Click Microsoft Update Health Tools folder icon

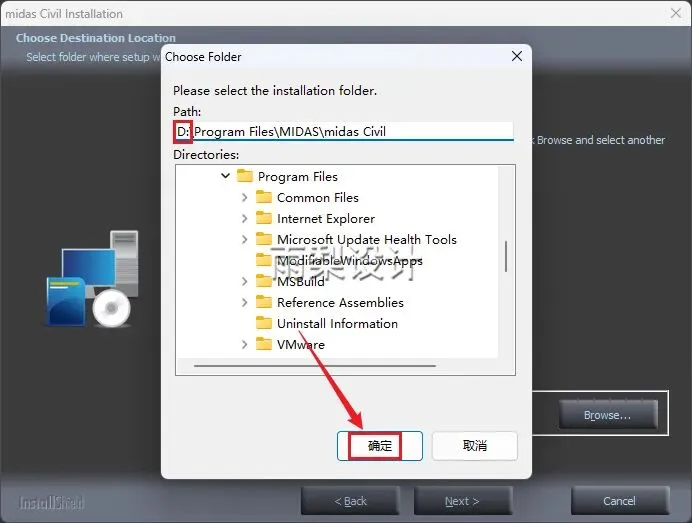264,239
